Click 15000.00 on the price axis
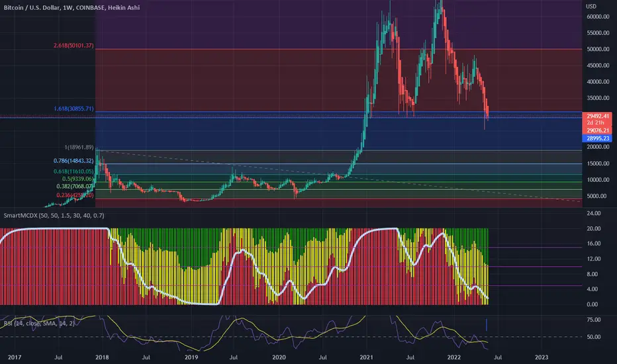Screen dimensions: 617x364 pos(598,163)
